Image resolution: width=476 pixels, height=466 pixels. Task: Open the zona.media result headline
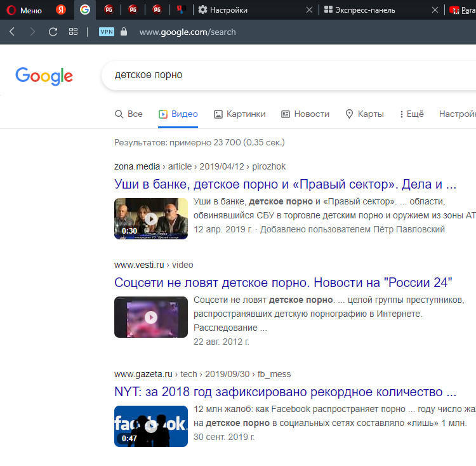(x=286, y=184)
